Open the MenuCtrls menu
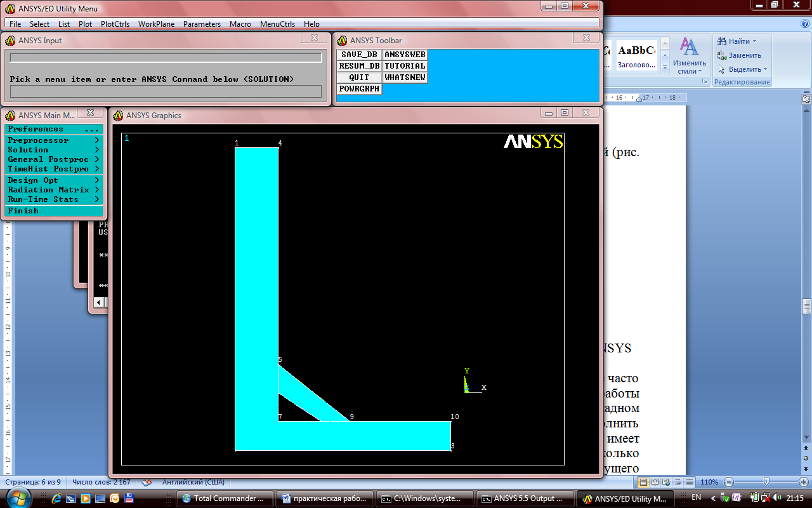The width and height of the screenshot is (812, 508). (278, 24)
